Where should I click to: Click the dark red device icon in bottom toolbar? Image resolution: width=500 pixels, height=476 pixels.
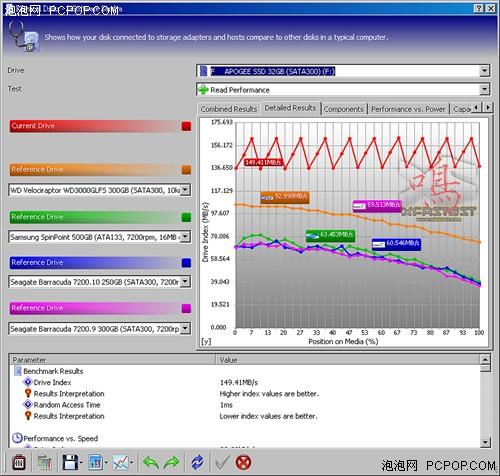[18, 462]
